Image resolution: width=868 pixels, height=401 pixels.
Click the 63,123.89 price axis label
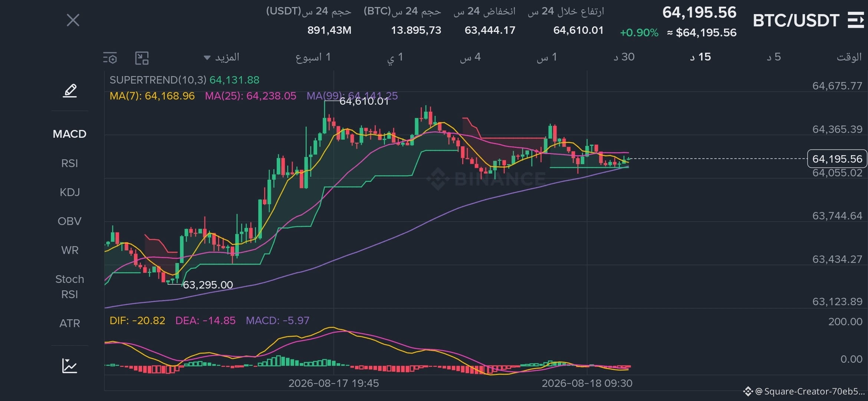837,301
